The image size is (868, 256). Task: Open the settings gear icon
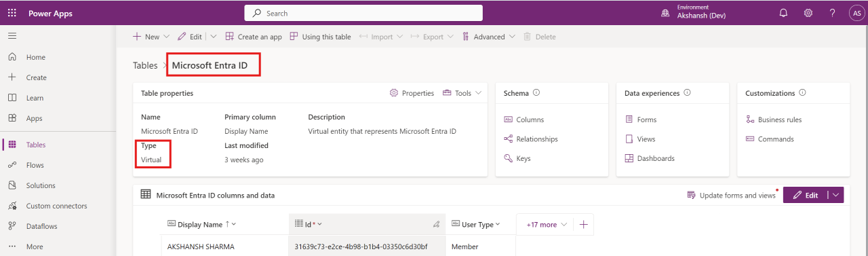(808, 13)
